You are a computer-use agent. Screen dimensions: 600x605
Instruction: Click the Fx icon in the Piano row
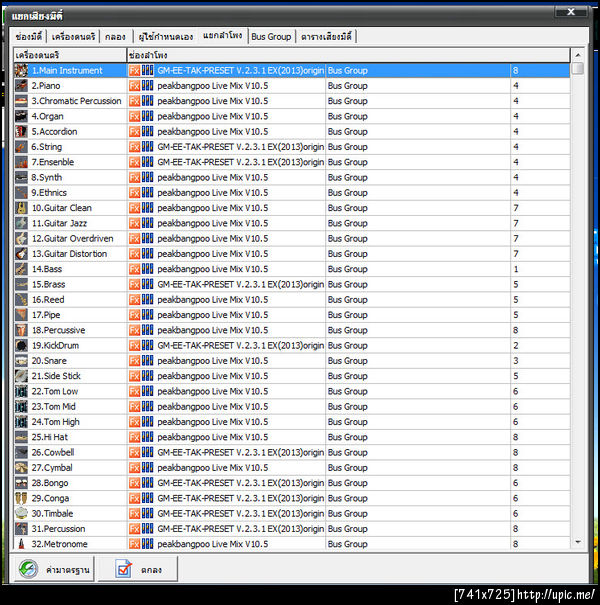click(x=134, y=86)
